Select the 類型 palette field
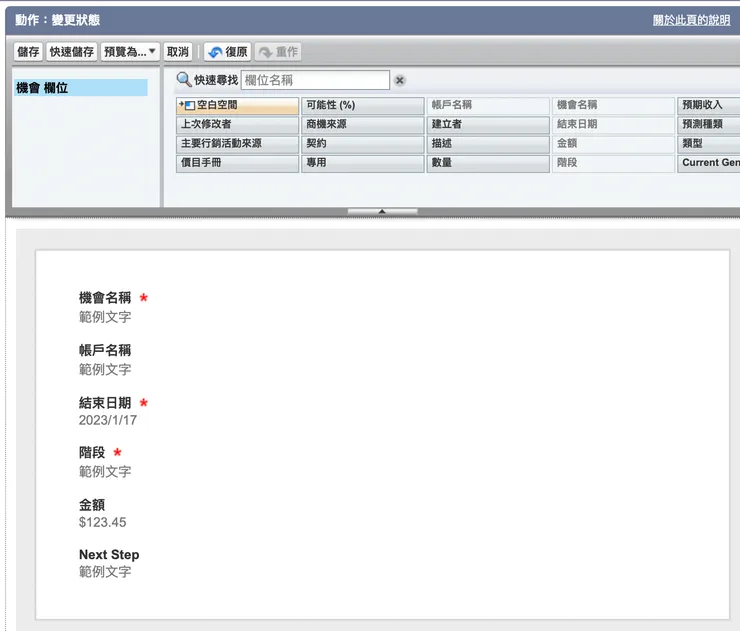The height and width of the screenshot is (631, 740). click(708, 144)
